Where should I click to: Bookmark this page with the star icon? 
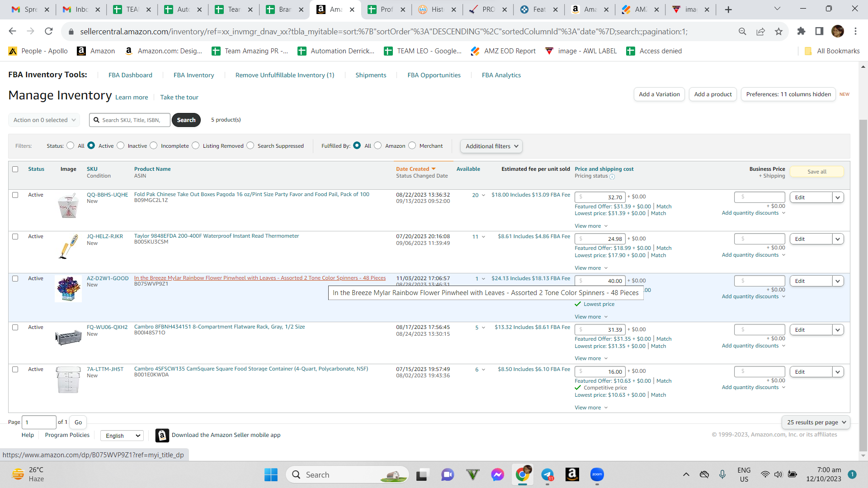tap(778, 31)
